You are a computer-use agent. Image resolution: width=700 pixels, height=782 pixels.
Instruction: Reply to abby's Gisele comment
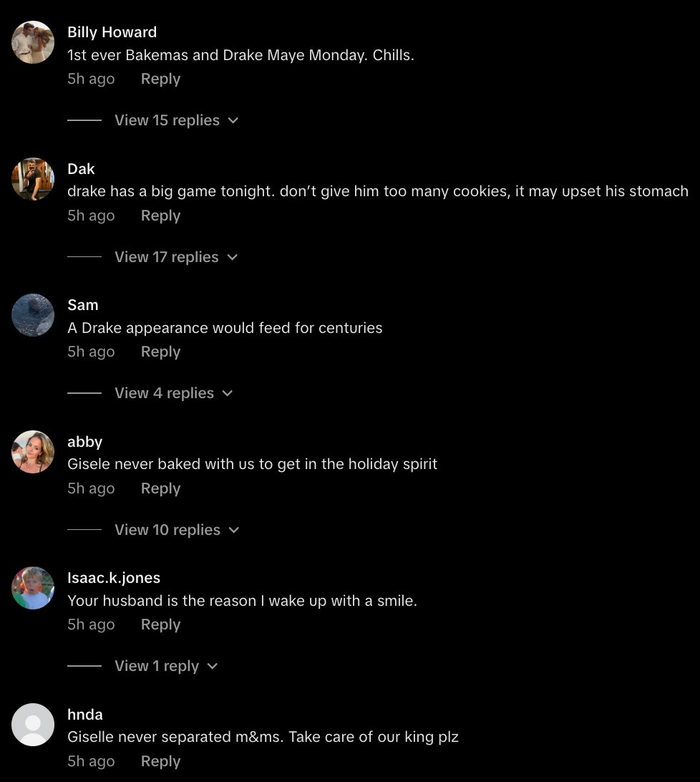[160, 488]
